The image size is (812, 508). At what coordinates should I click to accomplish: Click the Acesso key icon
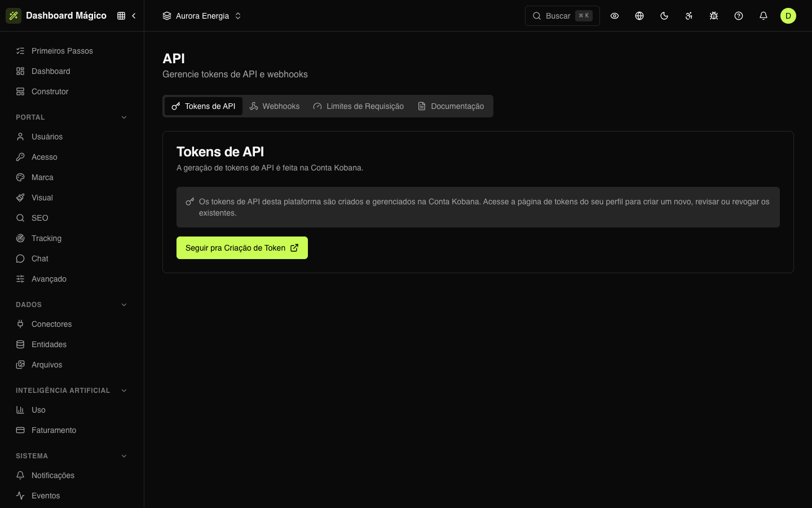click(20, 157)
